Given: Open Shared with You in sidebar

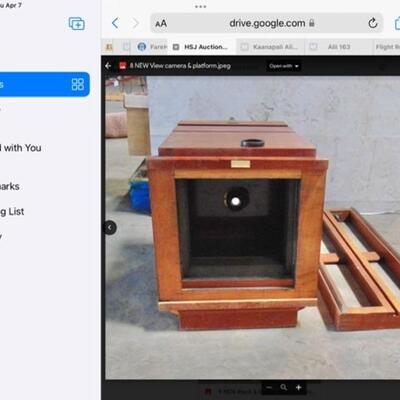Looking at the screenshot, I should pos(21,148).
